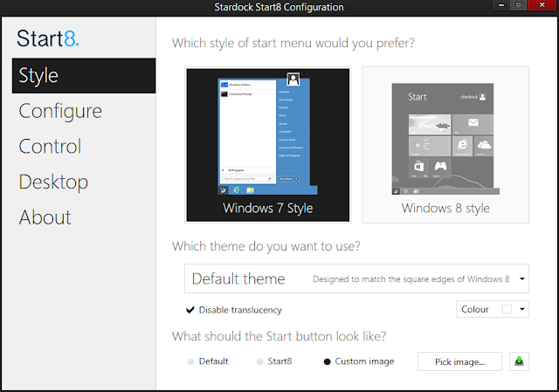Minimize the Start8 Configuration window

pos(501,5)
